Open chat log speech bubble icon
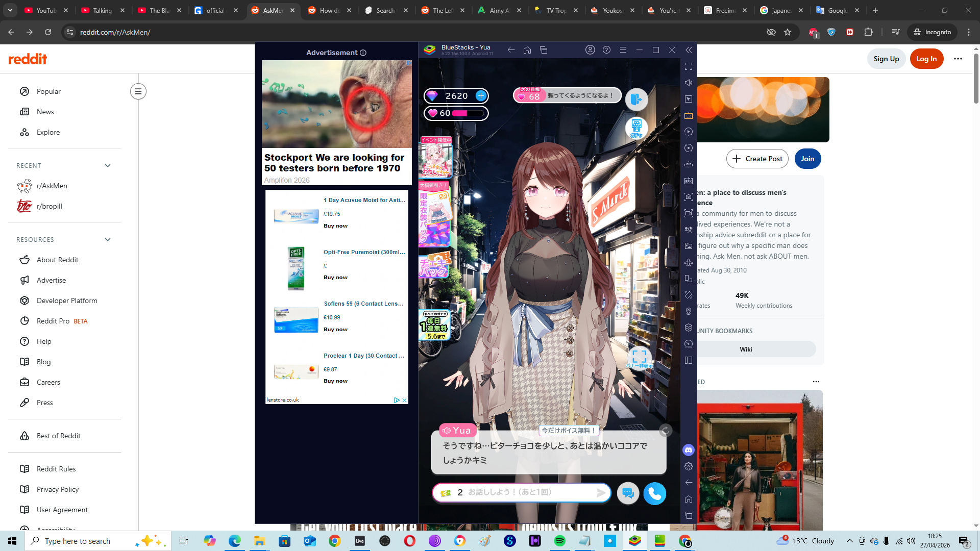 (x=628, y=493)
